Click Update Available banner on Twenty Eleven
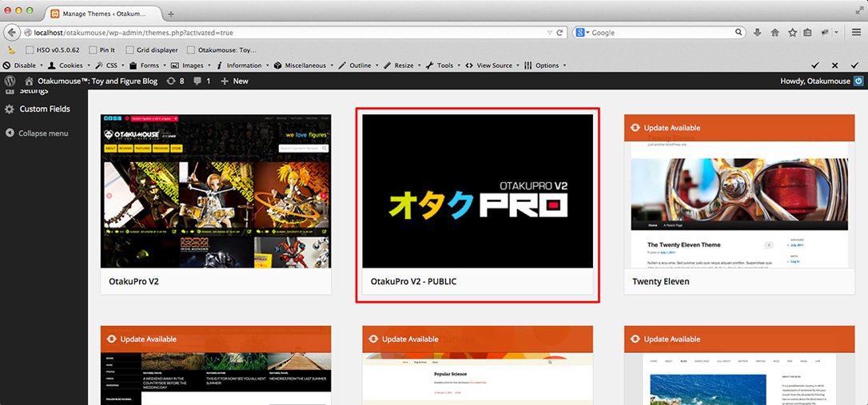 point(739,128)
